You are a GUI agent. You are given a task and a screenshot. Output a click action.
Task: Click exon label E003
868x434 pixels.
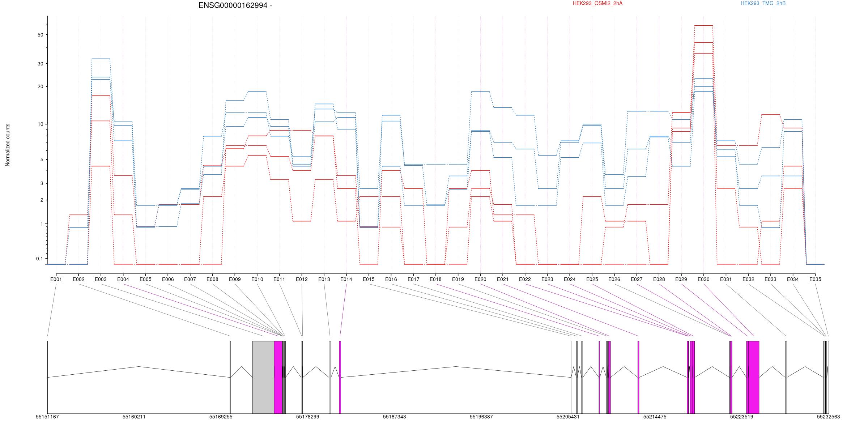(x=101, y=279)
